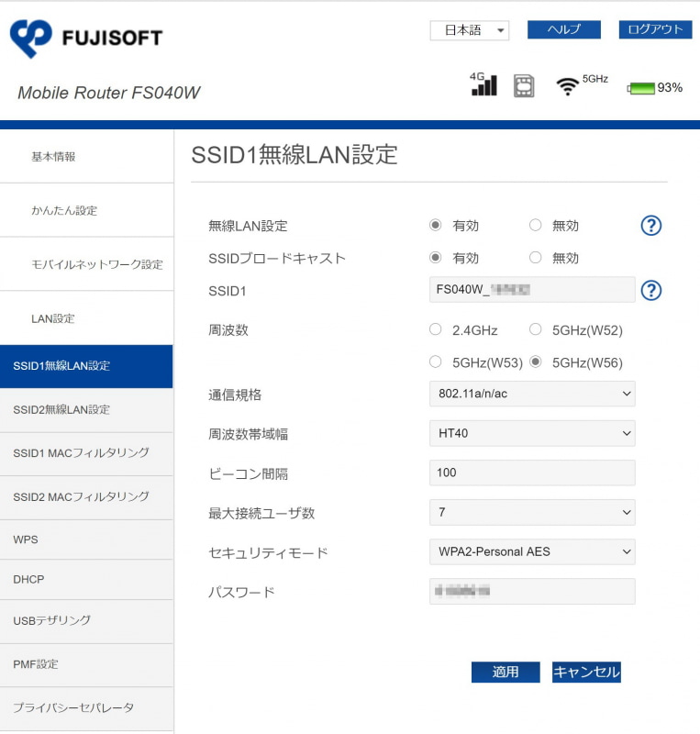
Task: Open 周波数帯域幅 dropdown showing HT40
Action: tap(532, 433)
